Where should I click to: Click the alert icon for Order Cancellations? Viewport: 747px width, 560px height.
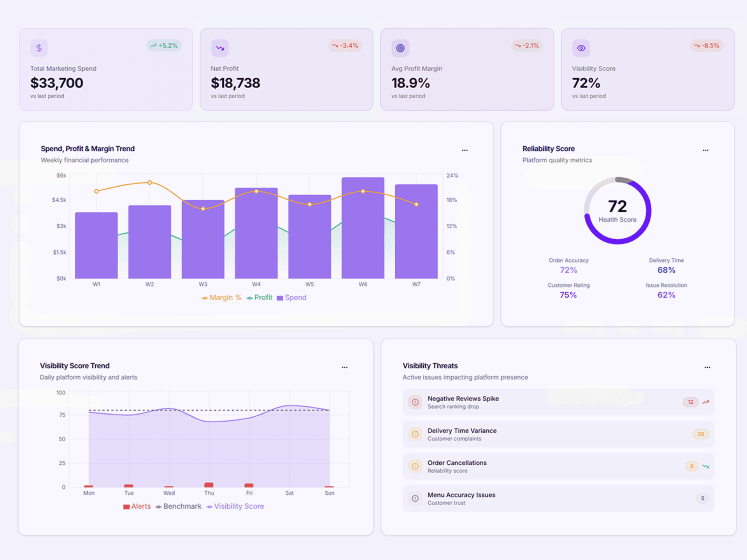(415, 466)
